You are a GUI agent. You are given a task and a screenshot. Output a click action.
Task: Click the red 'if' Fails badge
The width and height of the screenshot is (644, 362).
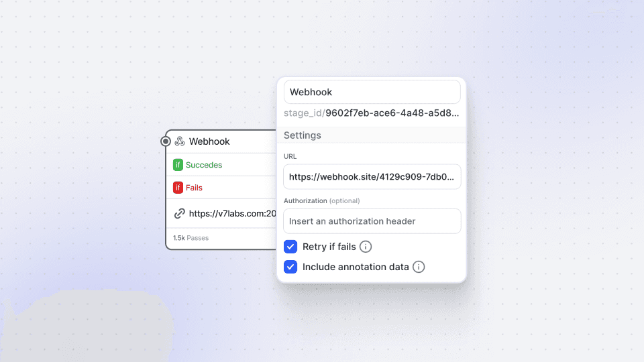(x=178, y=188)
